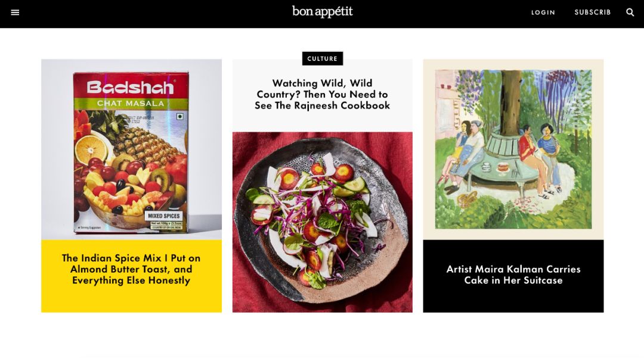This screenshot has height=358, width=644.
Task: View the salad plate photo
Action: pos(323,222)
